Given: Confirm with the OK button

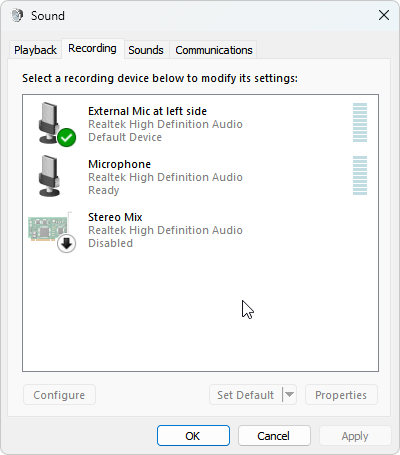Looking at the screenshot, I should [193, 436].
